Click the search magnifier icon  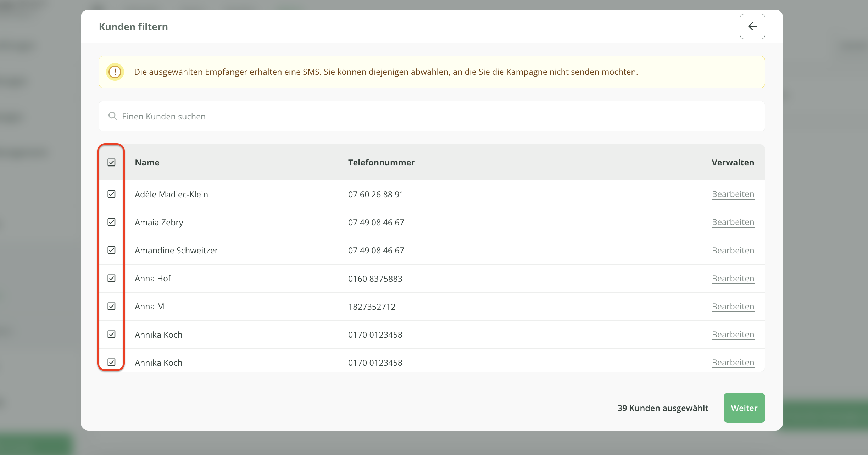[x=113, y=116]
